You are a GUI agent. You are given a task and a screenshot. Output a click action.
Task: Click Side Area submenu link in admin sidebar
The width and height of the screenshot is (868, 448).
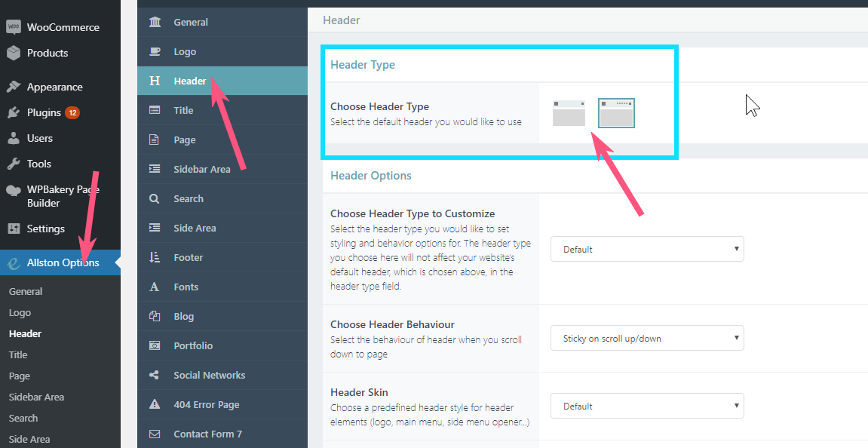tap(29, 439)
